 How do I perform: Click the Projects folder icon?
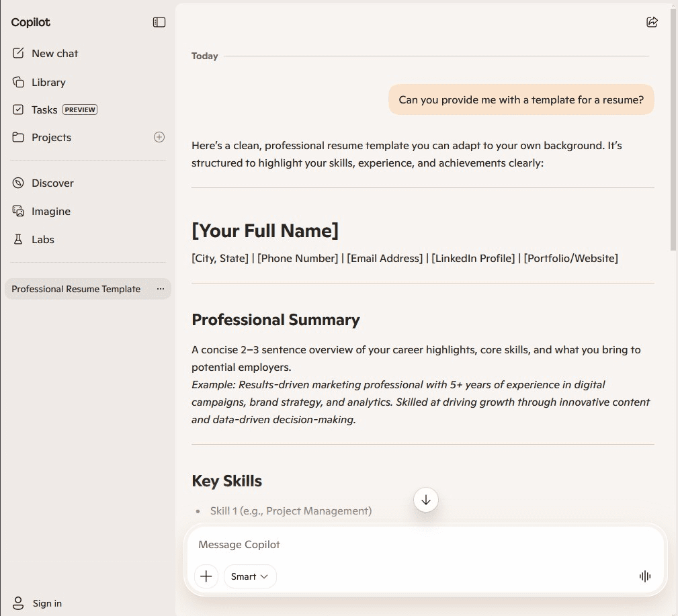point(18,137)
